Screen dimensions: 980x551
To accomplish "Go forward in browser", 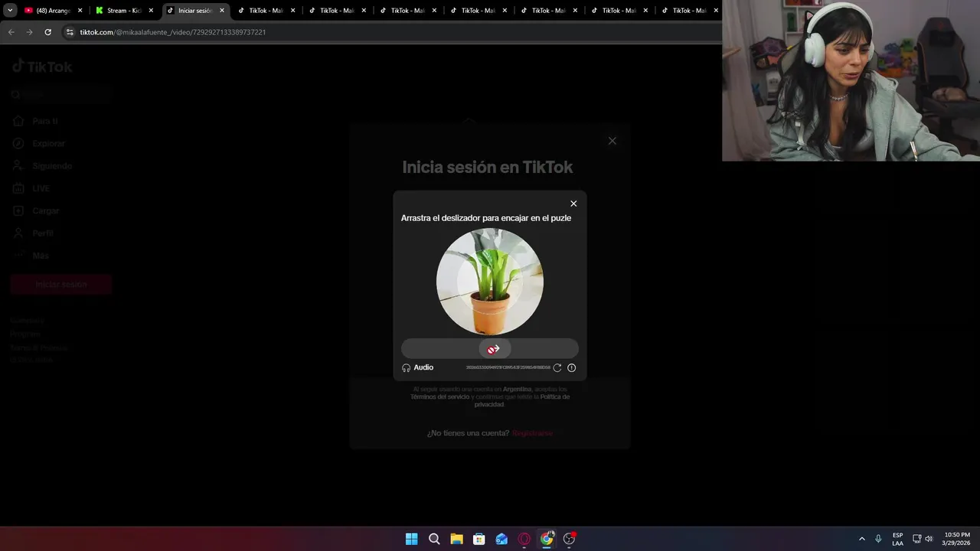I will click(29, 32).
